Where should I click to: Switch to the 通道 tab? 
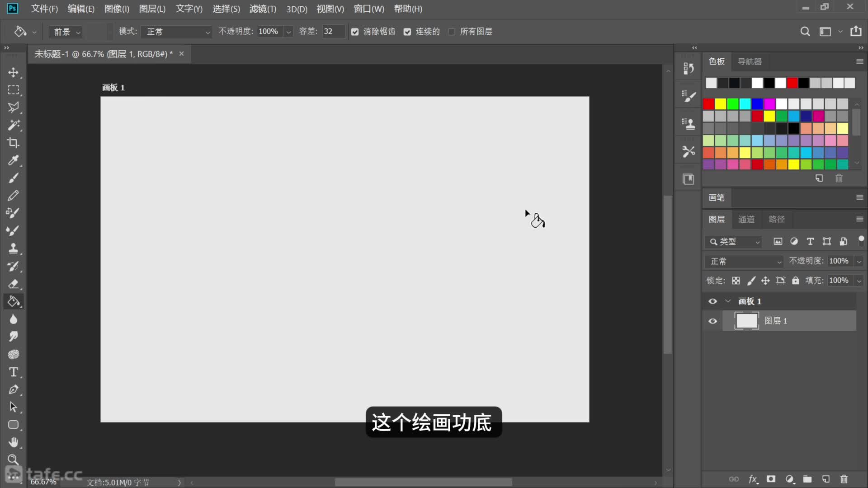pos(746,219)
